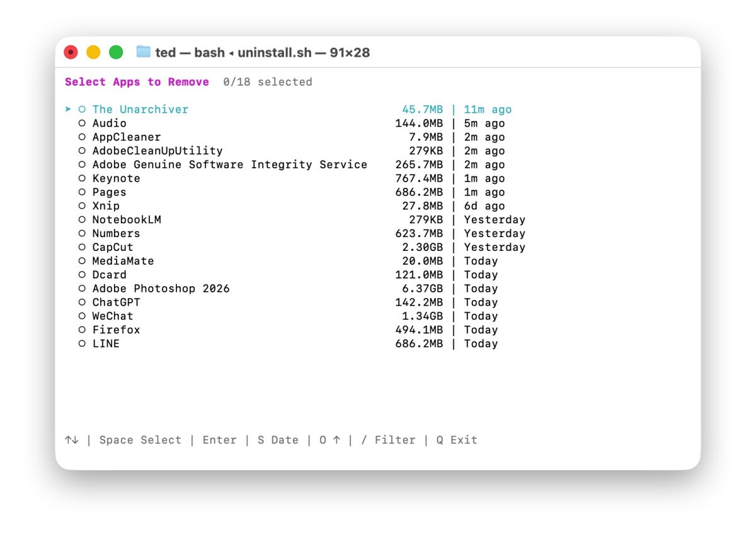Select the ChatGPT app name
The width and height of the screenshot is (756, 544).
click(116, 303)
